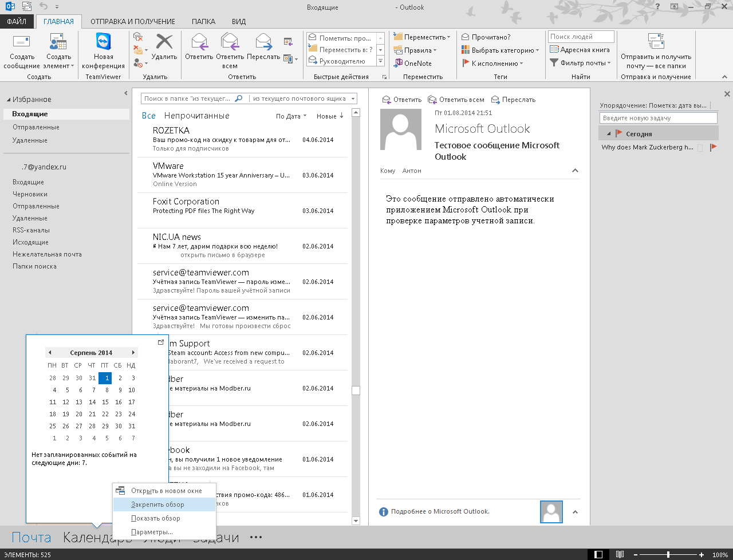Click the undo arrow in the quick access toolbar
The height and width of the screenshot is (560, 733).
(x=44, y=7)
